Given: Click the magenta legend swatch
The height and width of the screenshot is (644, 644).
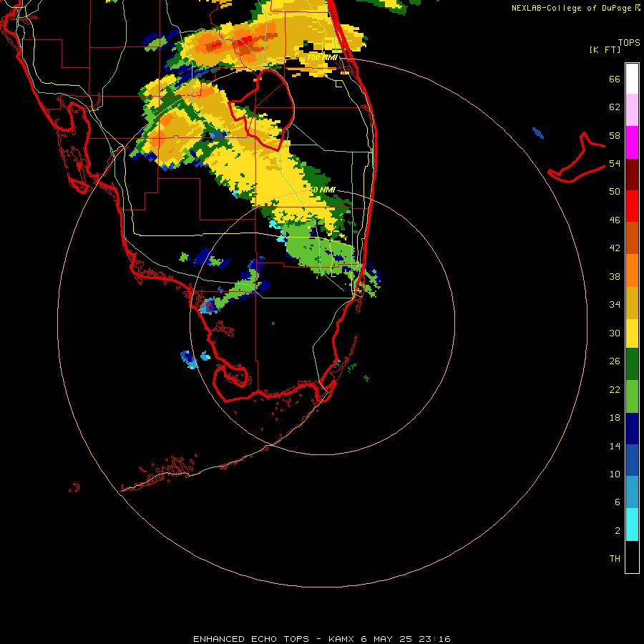Looking at the screenshot, I should click(632, 142).
